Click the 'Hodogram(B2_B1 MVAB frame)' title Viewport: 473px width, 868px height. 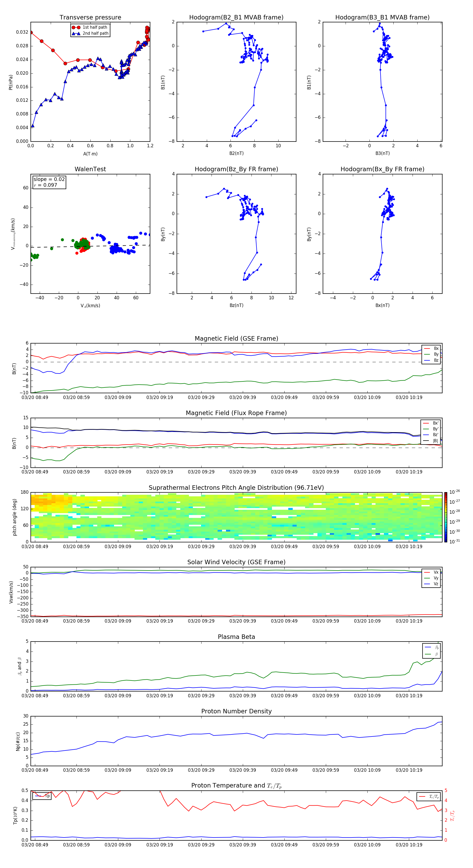tap(236, 18)
